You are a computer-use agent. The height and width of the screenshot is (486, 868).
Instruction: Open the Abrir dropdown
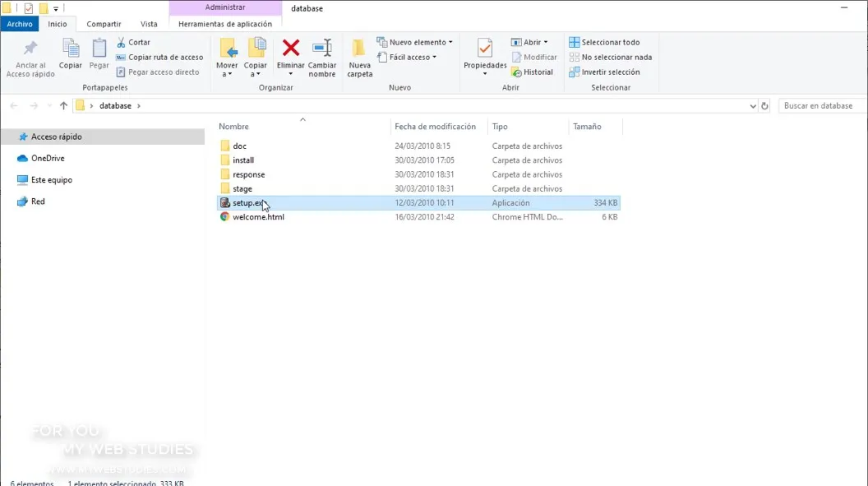click(x=529, y=42)
